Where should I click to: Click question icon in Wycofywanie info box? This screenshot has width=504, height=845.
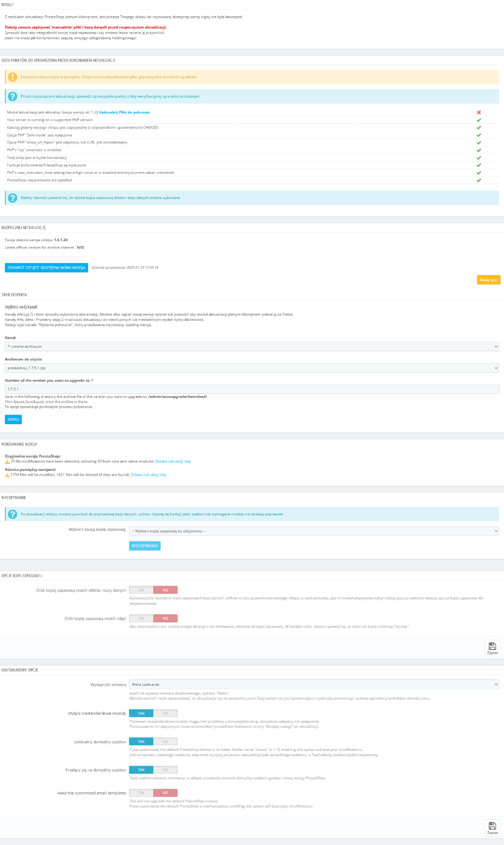pyautogui.click(x=13, y=514)
